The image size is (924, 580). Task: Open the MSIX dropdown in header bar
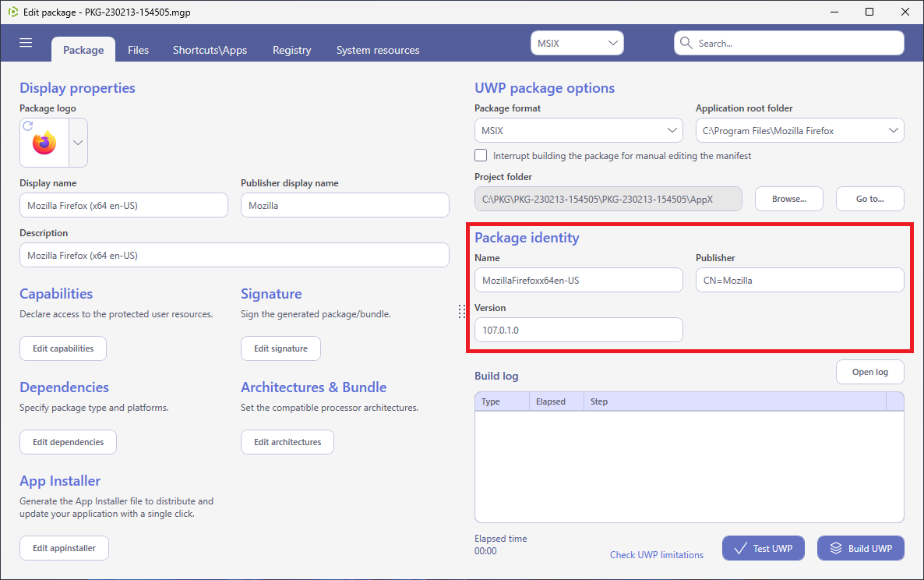577,43
